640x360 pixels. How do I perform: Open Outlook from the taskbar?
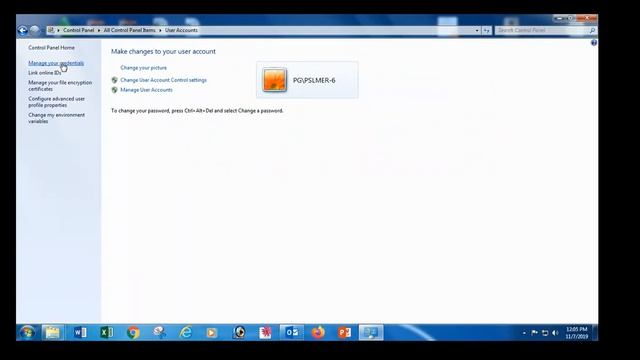point(291,333)
